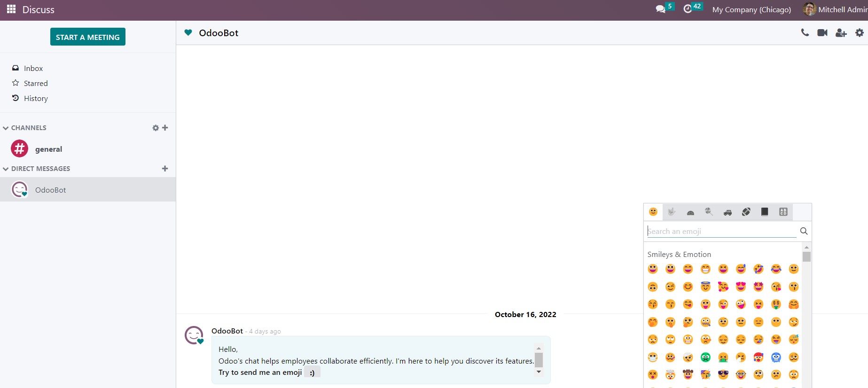Open channel settings gear beside CHANNELS
868x388 pixels.
[156, 128]
